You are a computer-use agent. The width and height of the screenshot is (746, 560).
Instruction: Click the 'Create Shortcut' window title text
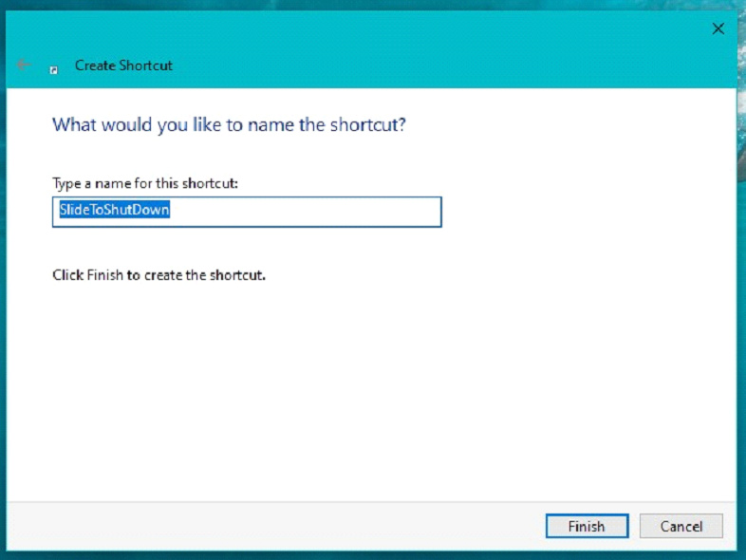coord(123,65)
